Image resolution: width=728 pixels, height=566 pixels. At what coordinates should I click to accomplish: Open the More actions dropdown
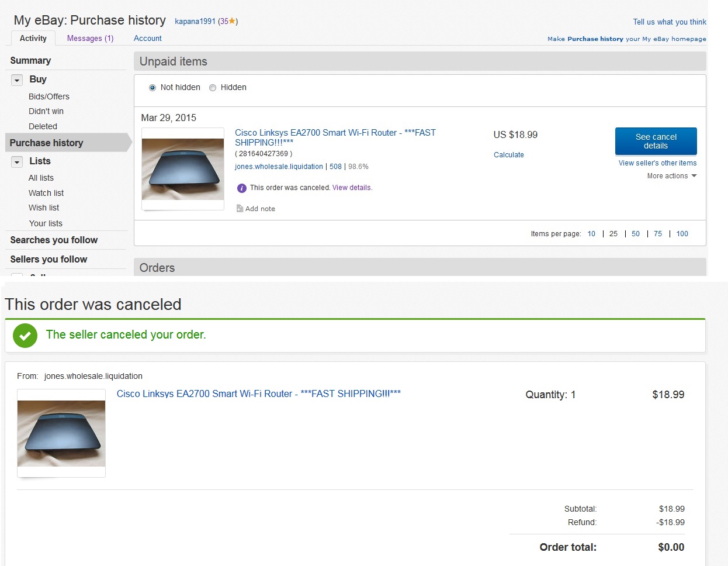pyautogui.click(x=671, y=176)
